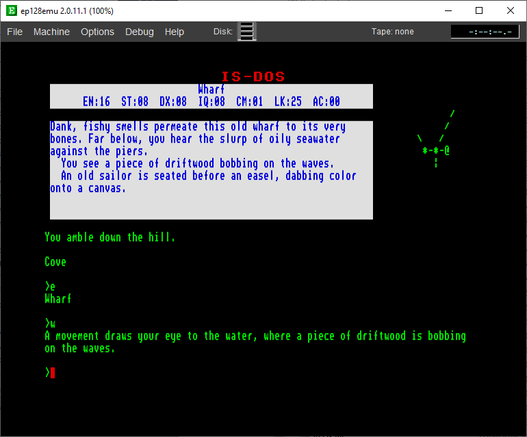Click the CM:01 stat value

tap(249, 101)
